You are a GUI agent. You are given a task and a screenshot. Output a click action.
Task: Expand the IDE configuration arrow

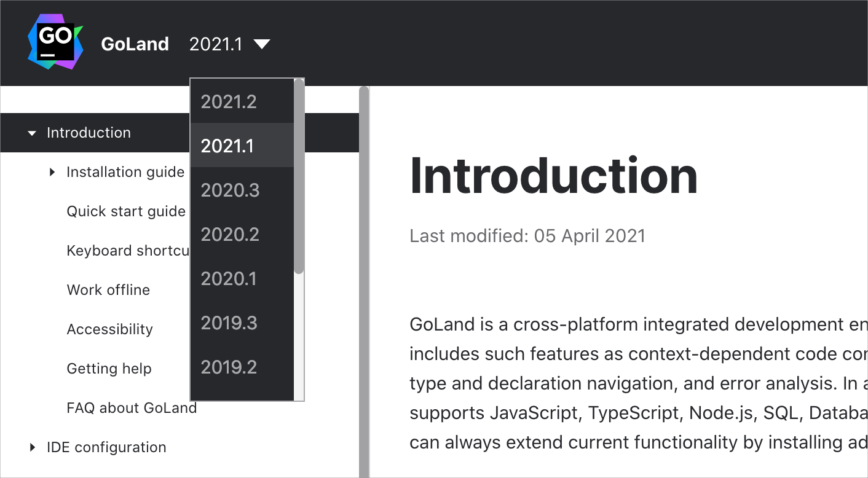click(33, 447)
